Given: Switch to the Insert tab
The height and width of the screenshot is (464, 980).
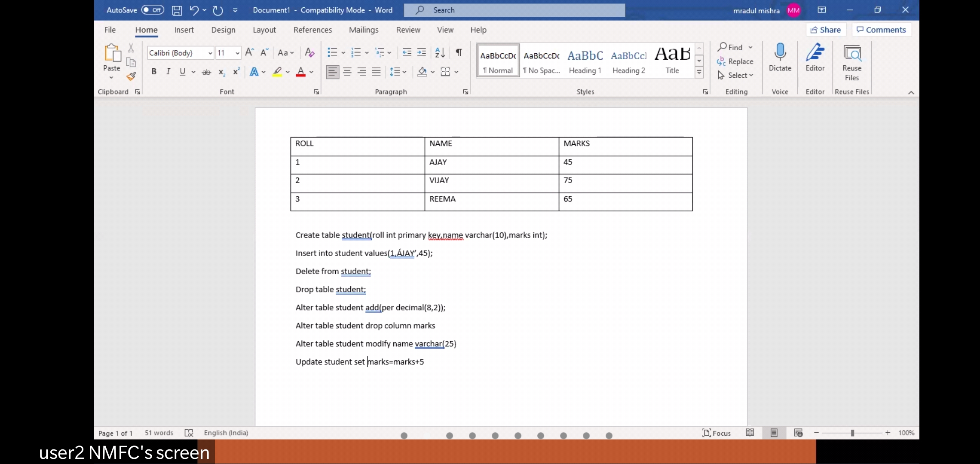Looking at the screenshot, I should pos(184,30).
